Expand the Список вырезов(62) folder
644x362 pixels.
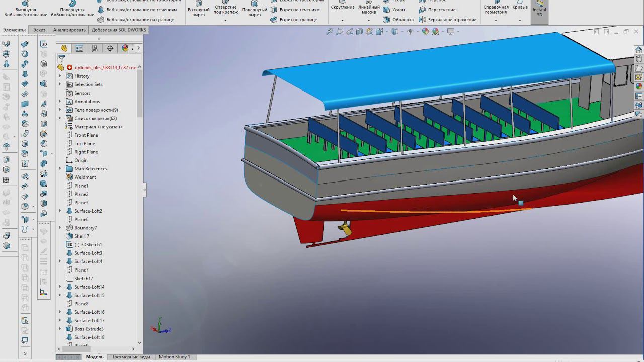coord(60,118)
